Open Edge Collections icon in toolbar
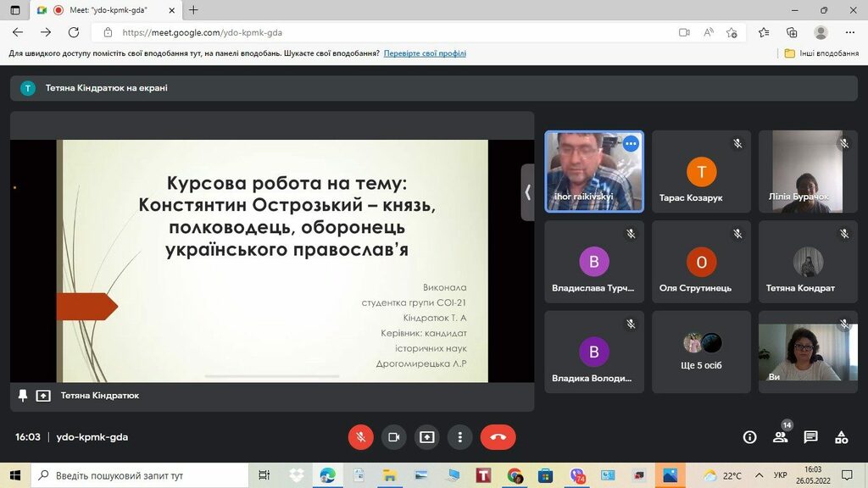The width and height of the screenshot is (868, 488). [x=792, y=32]
